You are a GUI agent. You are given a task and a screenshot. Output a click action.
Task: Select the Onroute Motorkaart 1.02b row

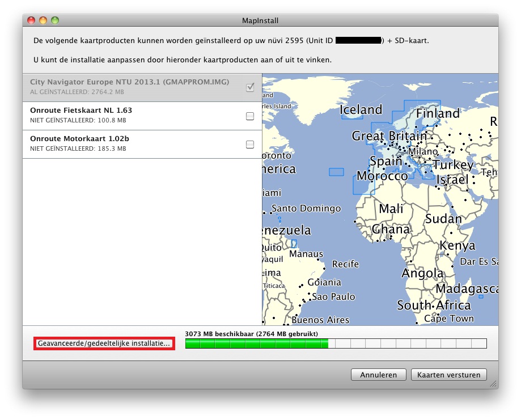tap(142, 144)
